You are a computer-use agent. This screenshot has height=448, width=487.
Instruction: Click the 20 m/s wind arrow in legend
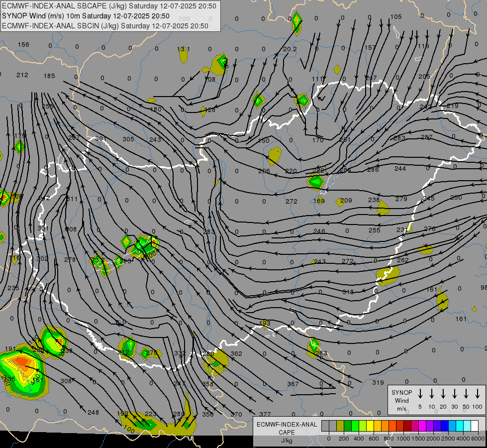click(x=443, y=394)
